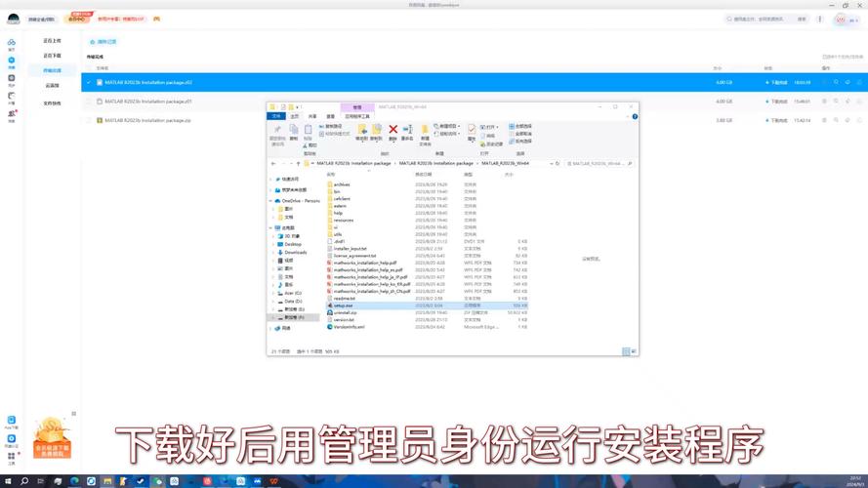Image resolution: width=868 pixels, height=488 pixels.
Task: Click the refresh icon beside the address bar
Action: tap(558, 164)
